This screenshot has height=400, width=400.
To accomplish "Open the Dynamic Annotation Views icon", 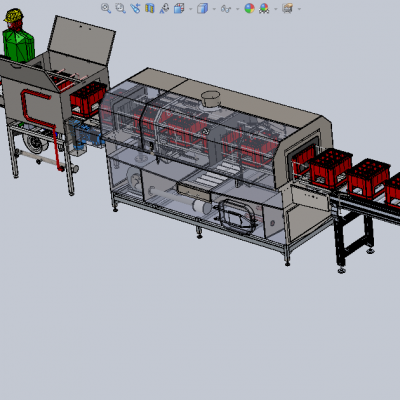I will coord(164,8).
